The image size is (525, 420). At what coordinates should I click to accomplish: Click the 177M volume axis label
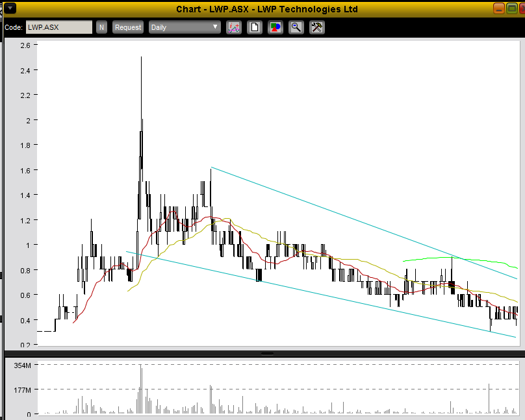click(x=23, y=390)
